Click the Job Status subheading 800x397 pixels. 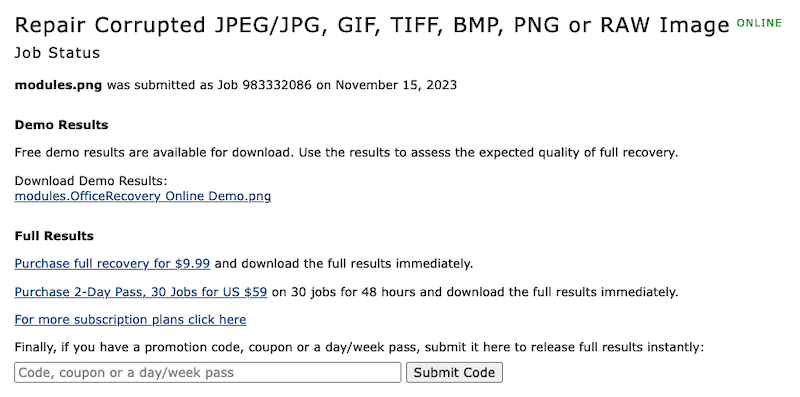tap(57, 53)
